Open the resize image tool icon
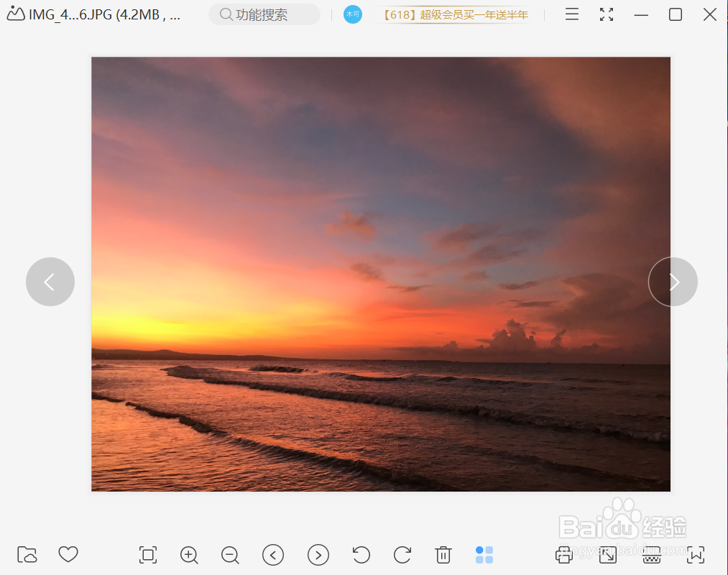Screen dimensions: 728x575 (608, 555)
